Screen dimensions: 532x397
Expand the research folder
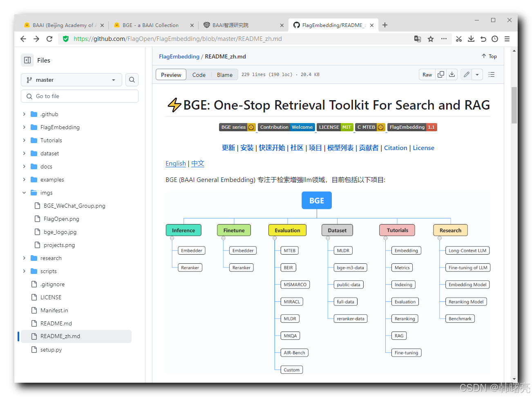pyautogui.click(x=24, y=258)
